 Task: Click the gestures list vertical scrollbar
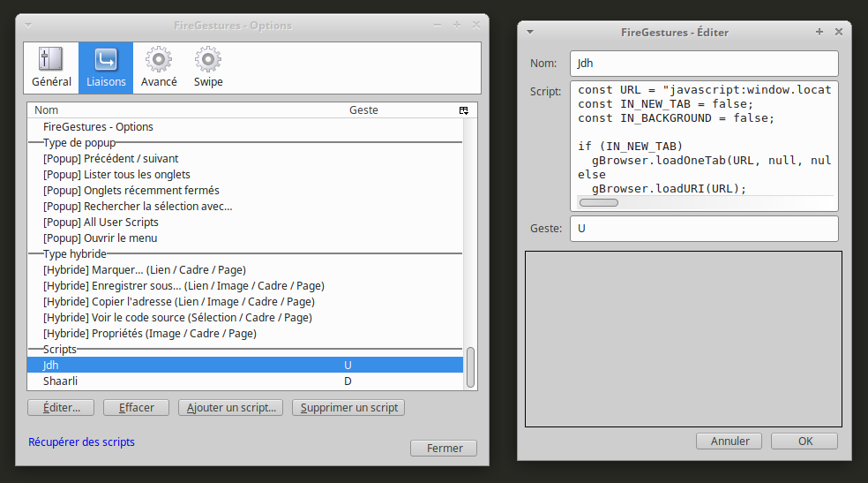click(470, 367)
